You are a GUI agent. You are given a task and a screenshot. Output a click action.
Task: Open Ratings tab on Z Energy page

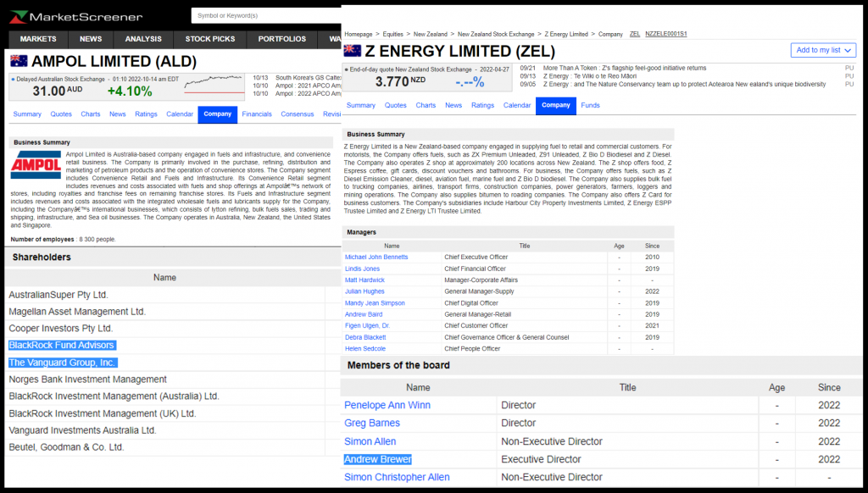[x=482, y=105]
